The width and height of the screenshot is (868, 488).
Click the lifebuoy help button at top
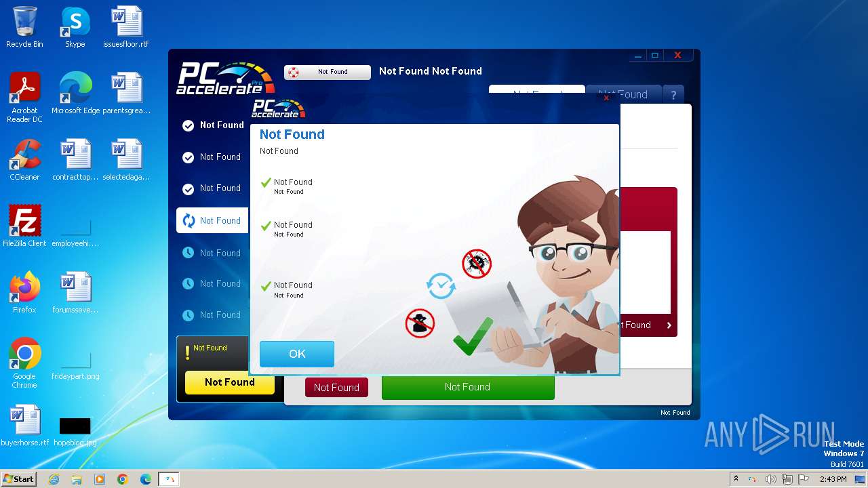click(x=328, y=72)
